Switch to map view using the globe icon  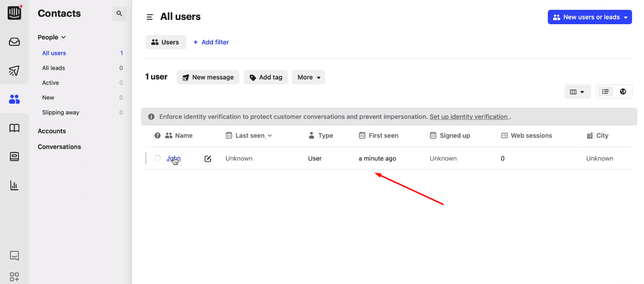[x=623, y=91]
